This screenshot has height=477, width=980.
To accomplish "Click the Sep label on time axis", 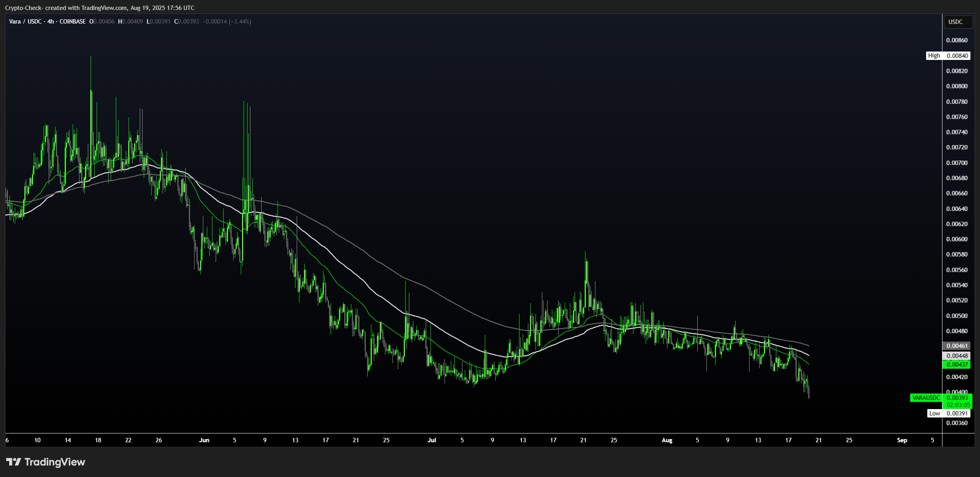I will [902, 440].
